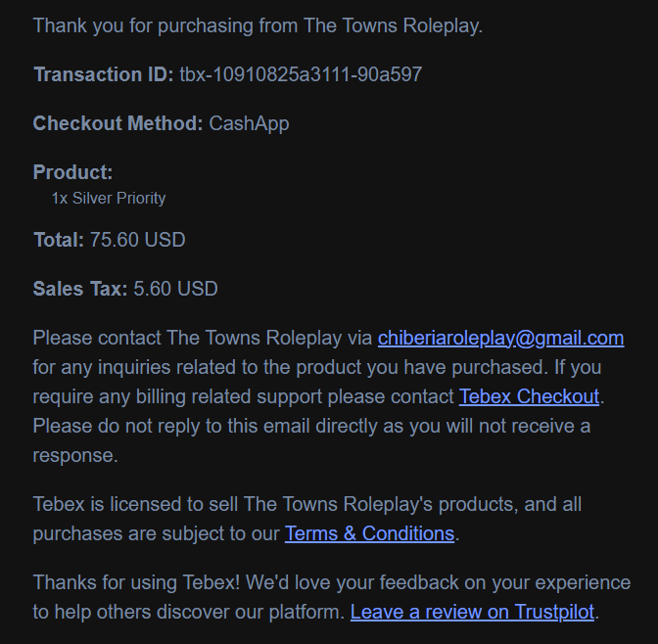Follow the Leave a review on Trustpilot link
This screenshot has width=658, height=644.
click(472, 612)
